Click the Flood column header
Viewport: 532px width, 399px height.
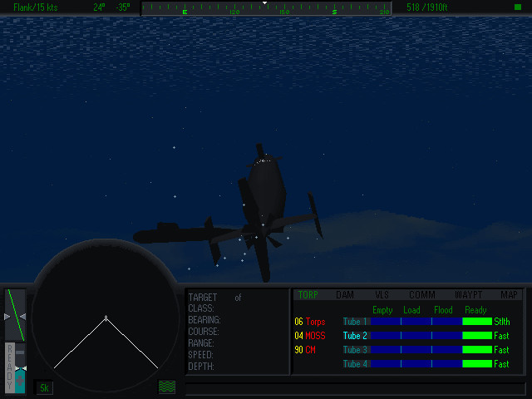443,310
